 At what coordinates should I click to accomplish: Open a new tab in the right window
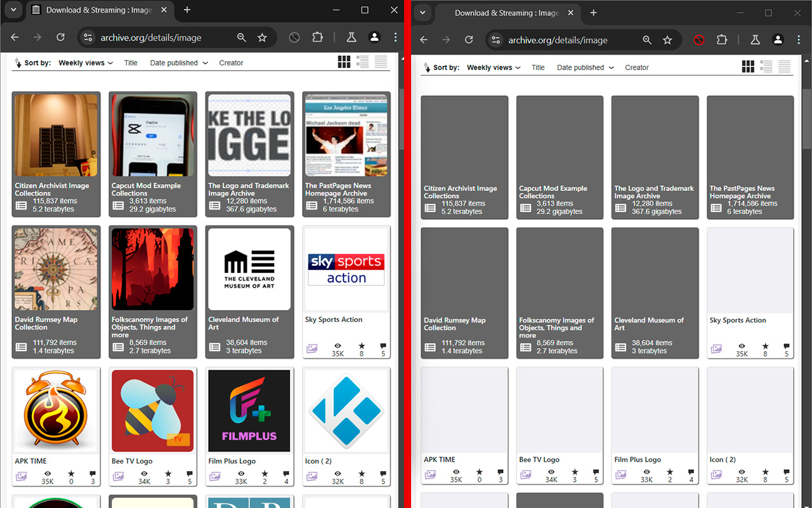(x=593, y=13)
